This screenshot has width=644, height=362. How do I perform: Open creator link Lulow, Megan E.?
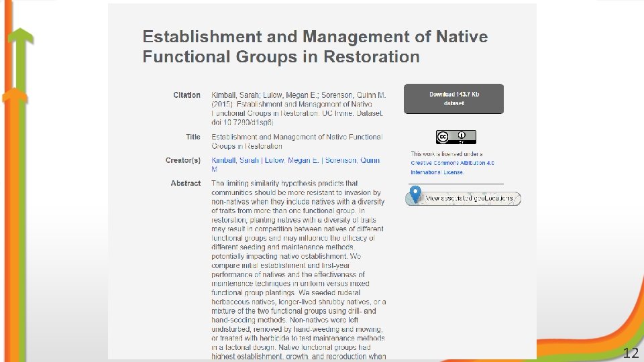pyautogui.click(x=292, y=160)
